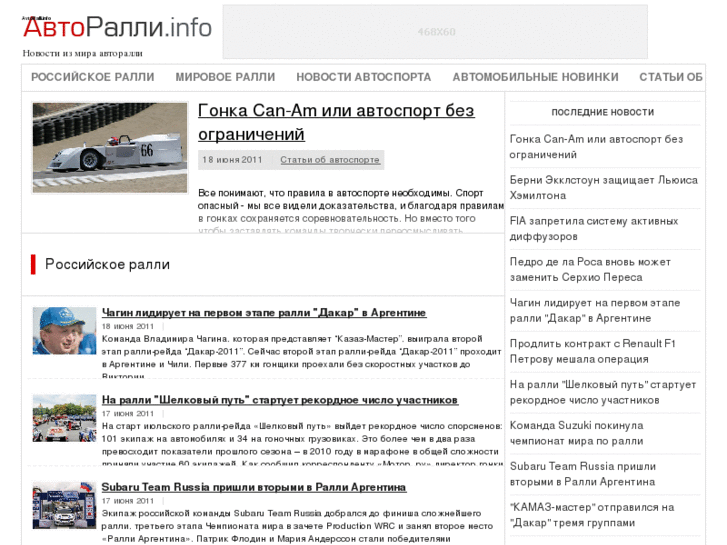727x545 pixels.
Task: Open sidebar link КАМАЗ-мастер отправился на Дакар
Action: [592, 515]
